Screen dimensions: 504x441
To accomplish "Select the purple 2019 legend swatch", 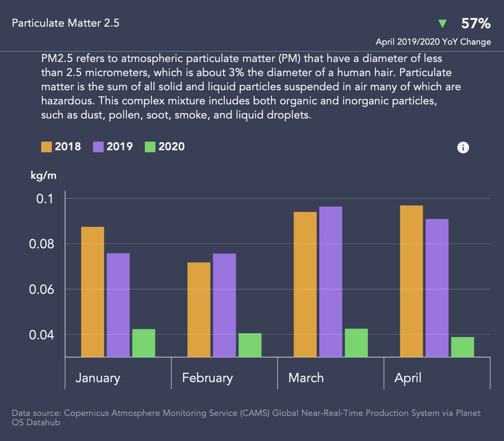I will coord(98,147).
